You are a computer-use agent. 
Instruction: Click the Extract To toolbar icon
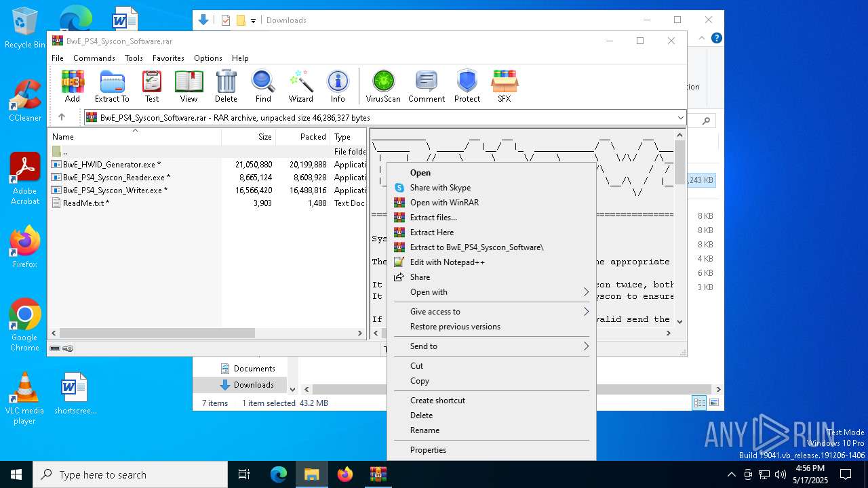112,86
